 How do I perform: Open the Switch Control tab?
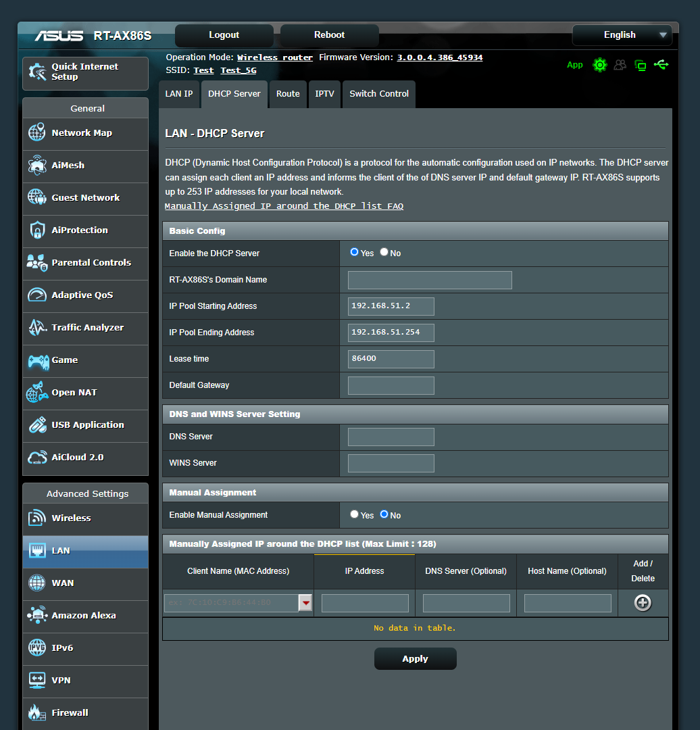(378, 94)
